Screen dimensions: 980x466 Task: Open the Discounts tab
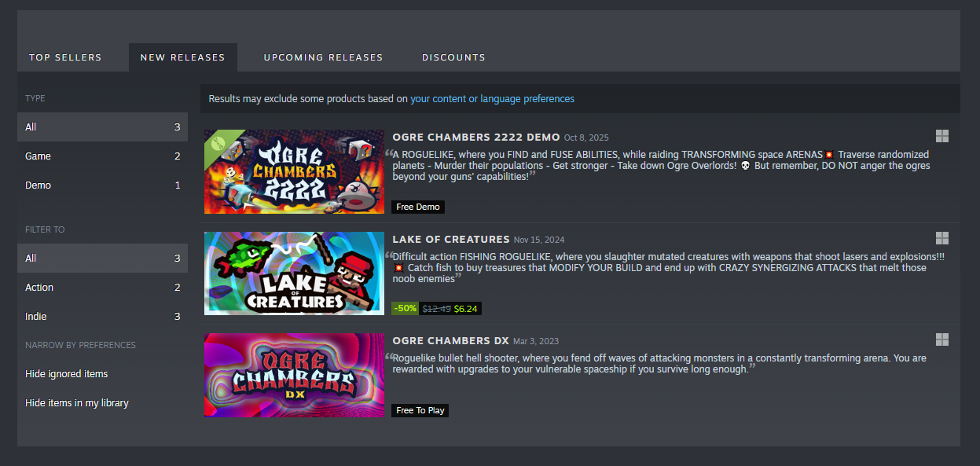[x=453, y=57]
